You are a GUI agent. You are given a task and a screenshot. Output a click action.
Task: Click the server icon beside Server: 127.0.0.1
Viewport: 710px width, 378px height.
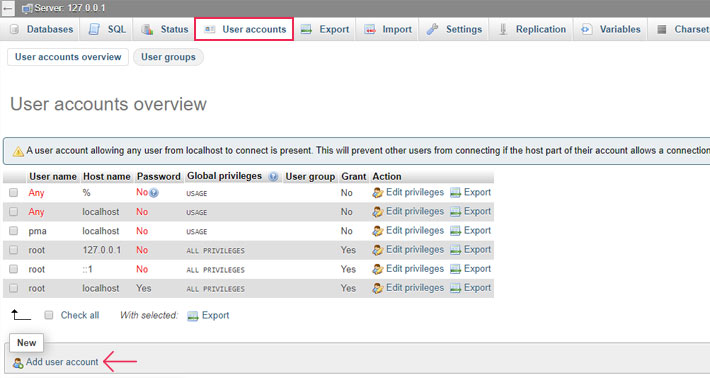(27, 8)
